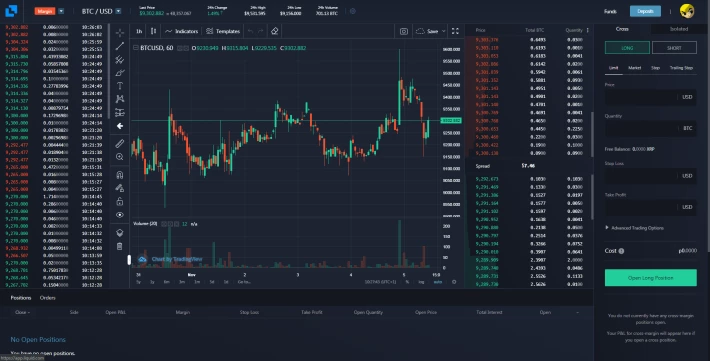Toggle auto scale on chart

(438, 282)
